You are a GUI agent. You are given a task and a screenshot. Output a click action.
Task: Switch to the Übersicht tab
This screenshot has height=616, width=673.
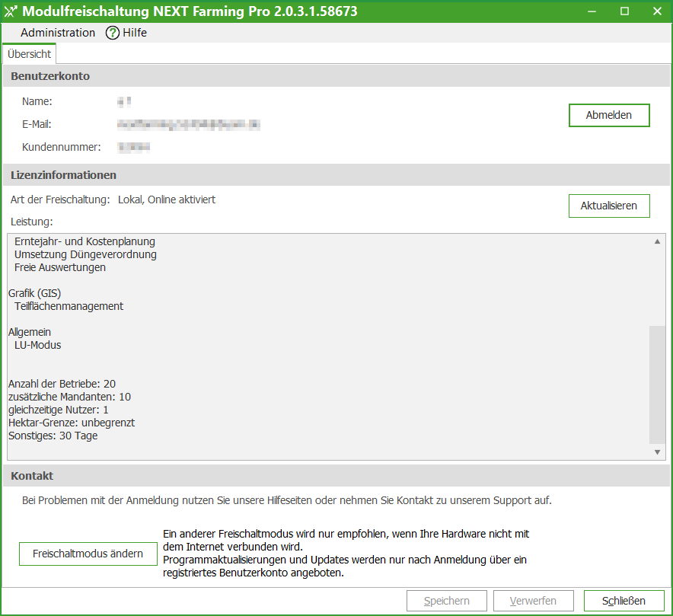tap(29, 54)
